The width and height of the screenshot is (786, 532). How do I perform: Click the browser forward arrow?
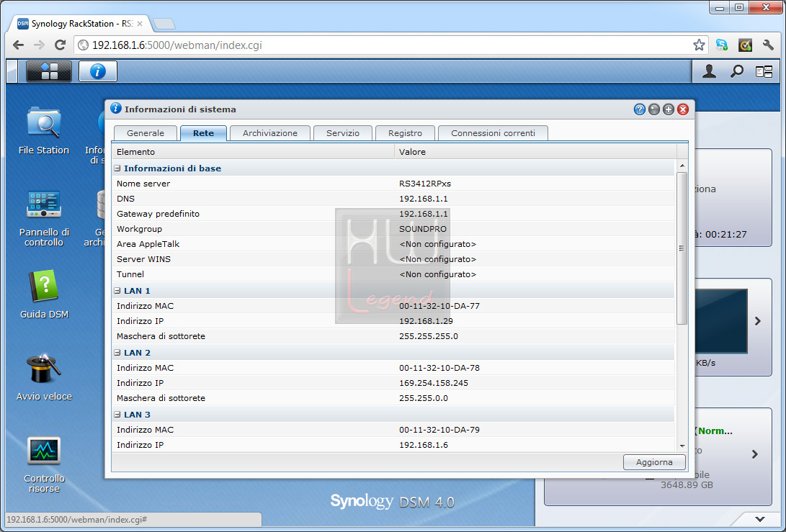39,45
